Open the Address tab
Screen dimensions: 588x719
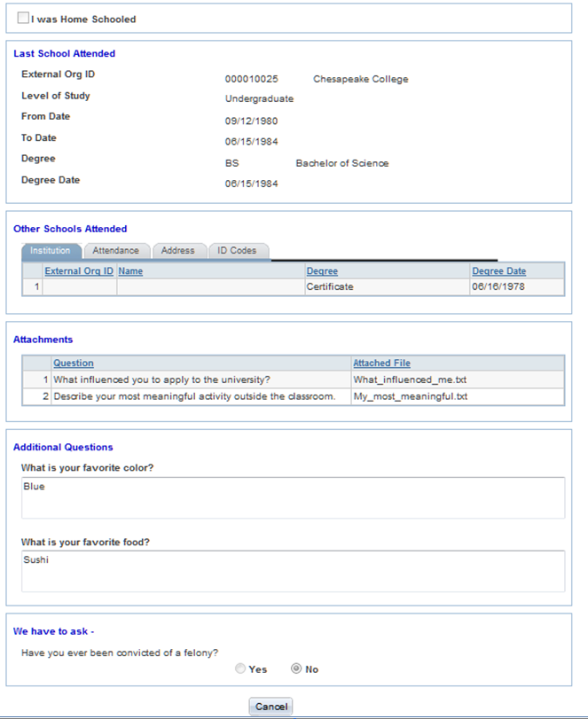(179, 251)
